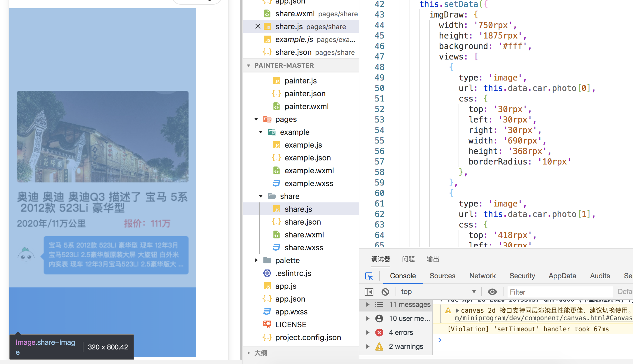Toggle the eye live expression icon
The image size is (633, 364).
[492, 292]
